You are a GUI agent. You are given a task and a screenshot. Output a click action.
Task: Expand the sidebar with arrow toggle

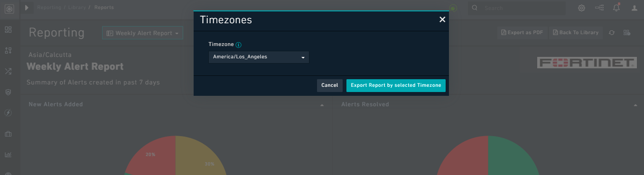27,8
